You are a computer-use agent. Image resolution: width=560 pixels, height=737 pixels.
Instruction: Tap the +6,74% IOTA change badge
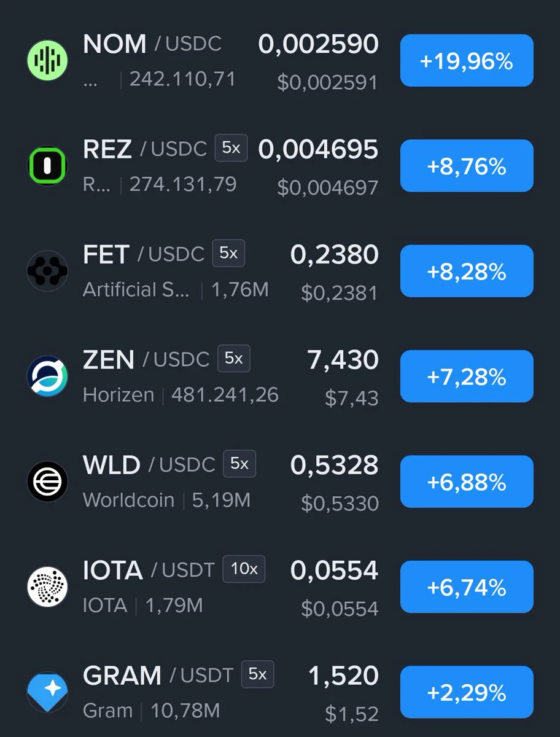coord(467,587)
